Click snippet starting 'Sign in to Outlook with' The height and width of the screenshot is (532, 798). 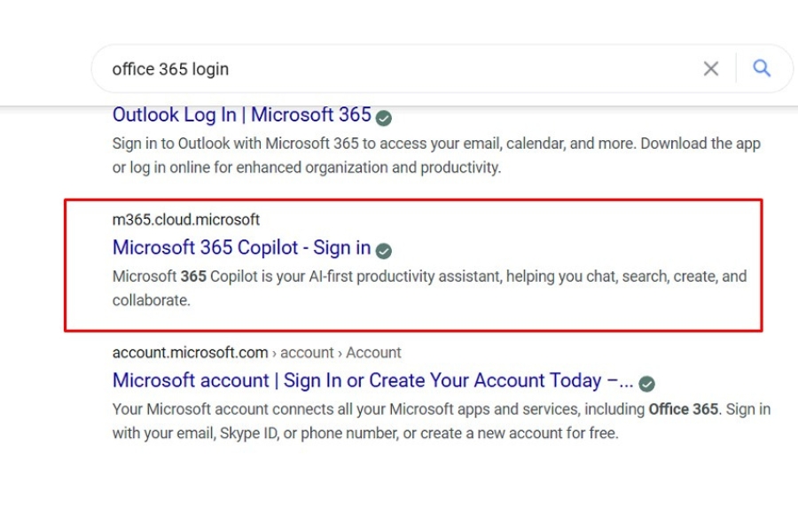click(436, 155)
